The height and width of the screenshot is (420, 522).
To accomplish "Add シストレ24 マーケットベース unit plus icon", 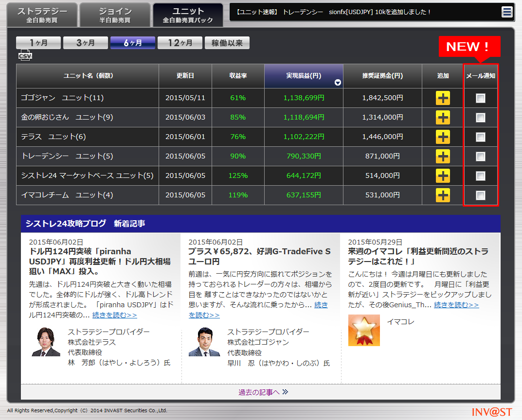I will [443, 176].
